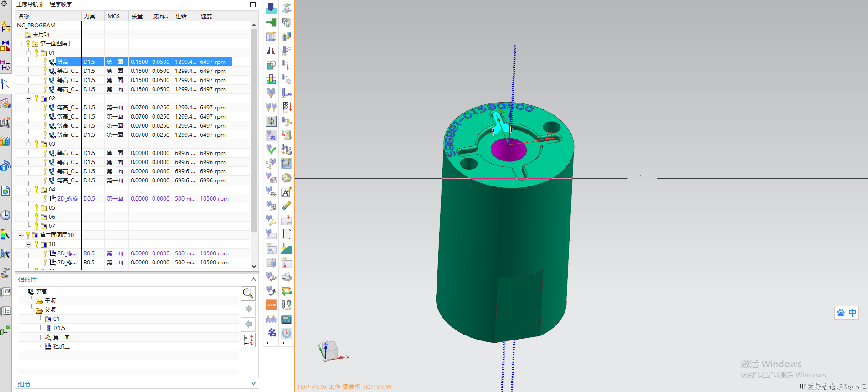
Task: Toggle light bulb on folder 02
Action: [x=36, y=98]
